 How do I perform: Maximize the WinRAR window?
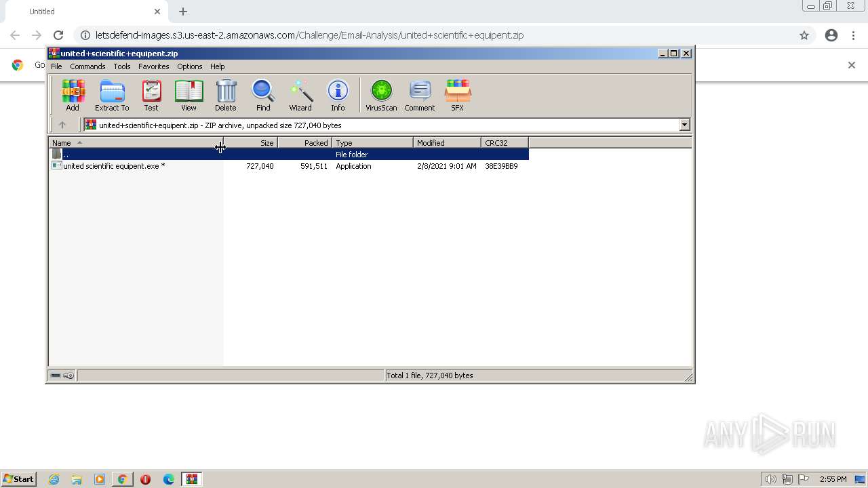673,53
